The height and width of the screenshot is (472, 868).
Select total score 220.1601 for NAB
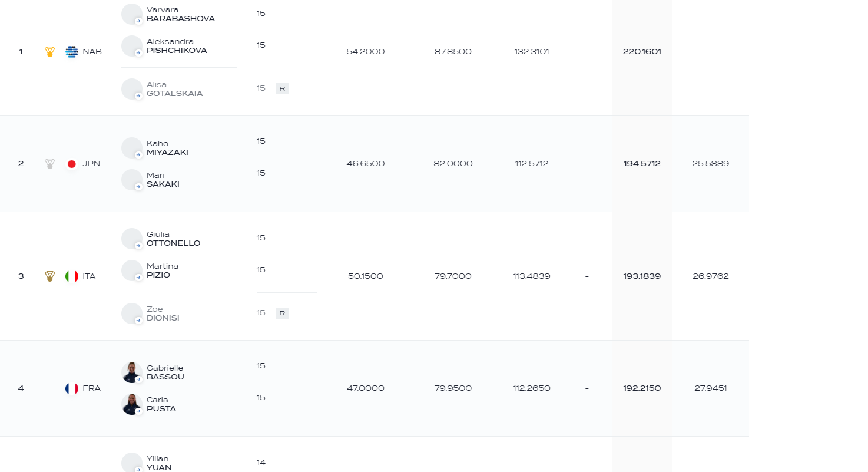point(642,52)
